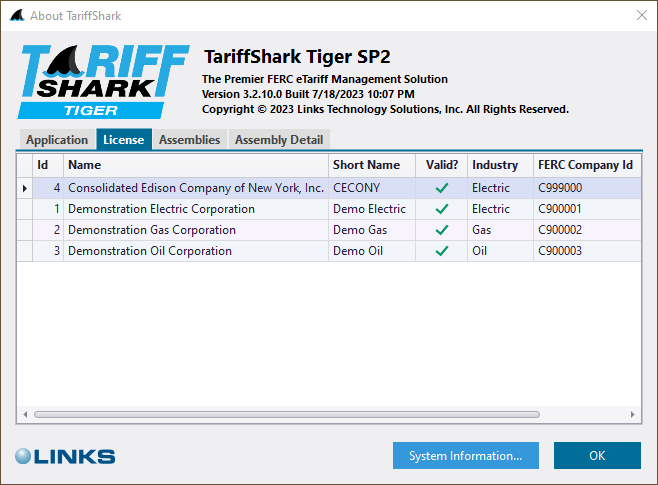The image size is (658, 485).
Task: Confirm the dialog with OK button
Action: pos(597,456)
